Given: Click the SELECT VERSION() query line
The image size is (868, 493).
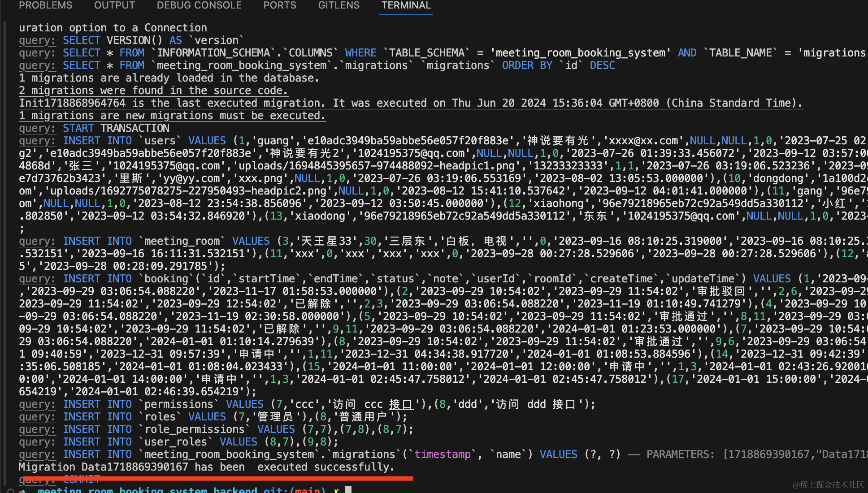Looking at the screenshot, I should click(x=131, y=40).
